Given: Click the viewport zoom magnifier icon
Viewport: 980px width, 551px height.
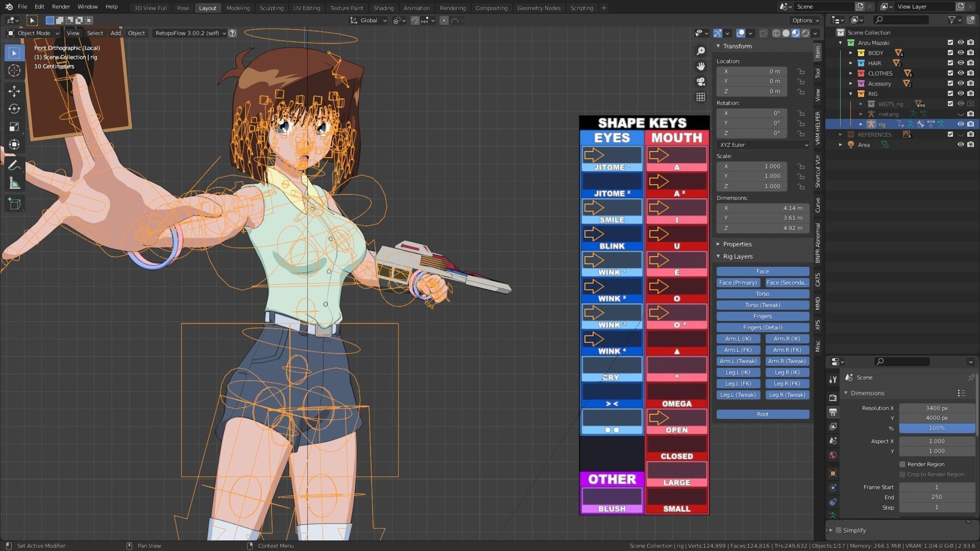Looking at the screenshot, I should pos(701,51).
